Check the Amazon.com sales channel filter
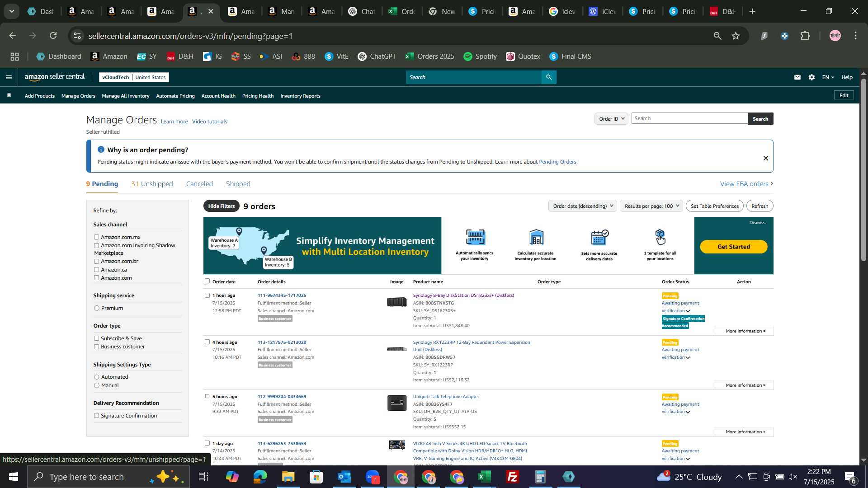This screenshot has height=488, width=868. click(96, 278)
